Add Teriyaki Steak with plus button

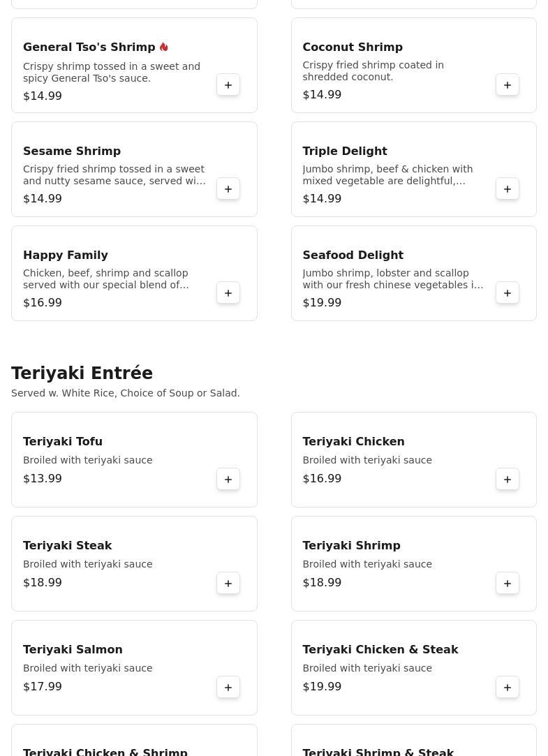coord(228,584)
